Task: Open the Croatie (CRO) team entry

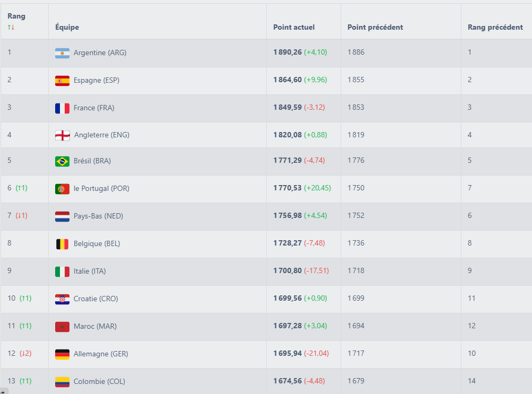Action: pyautogui.click(x=95, y=299)
